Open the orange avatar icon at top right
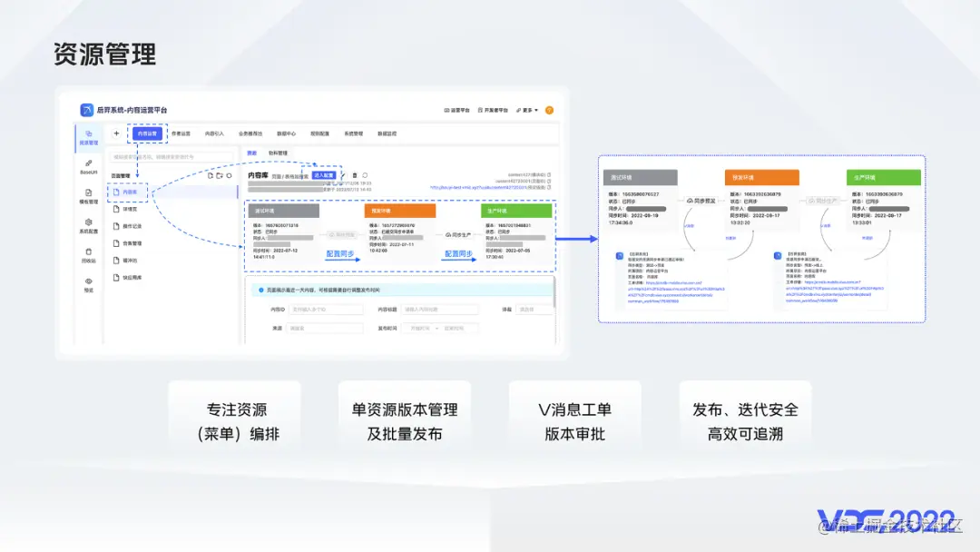The height and width of the screenshot is (552, 980). click(550, 110)
